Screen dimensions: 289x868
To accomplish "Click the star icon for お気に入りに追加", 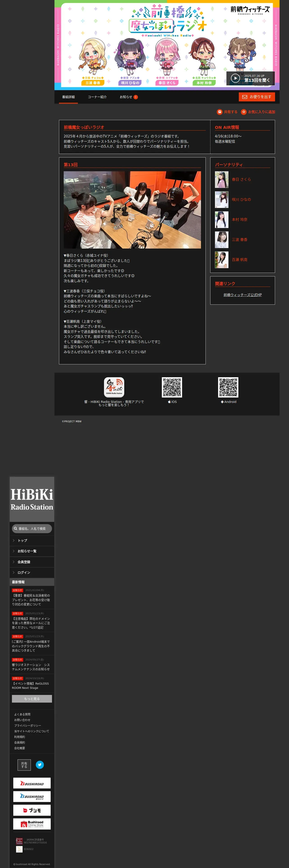I will [x=244, y=112].
